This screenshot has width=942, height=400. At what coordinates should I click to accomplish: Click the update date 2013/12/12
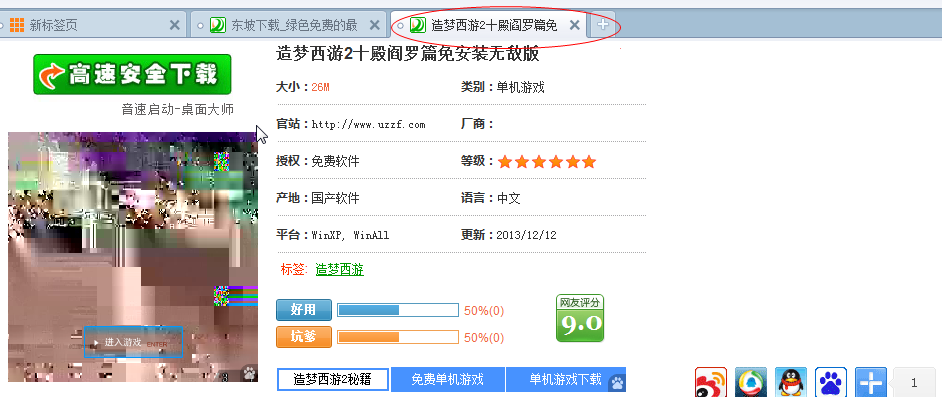click(x=526, y=235)
